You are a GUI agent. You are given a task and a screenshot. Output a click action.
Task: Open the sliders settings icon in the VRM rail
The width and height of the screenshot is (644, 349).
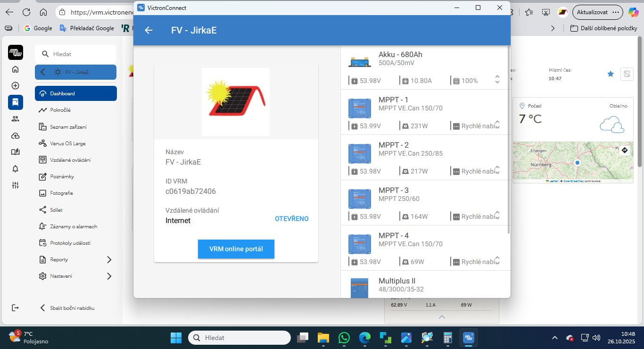(16, 185)
